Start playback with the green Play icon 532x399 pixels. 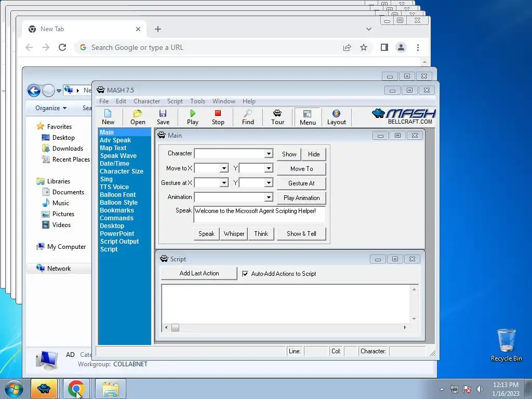[x=193, y=117]
